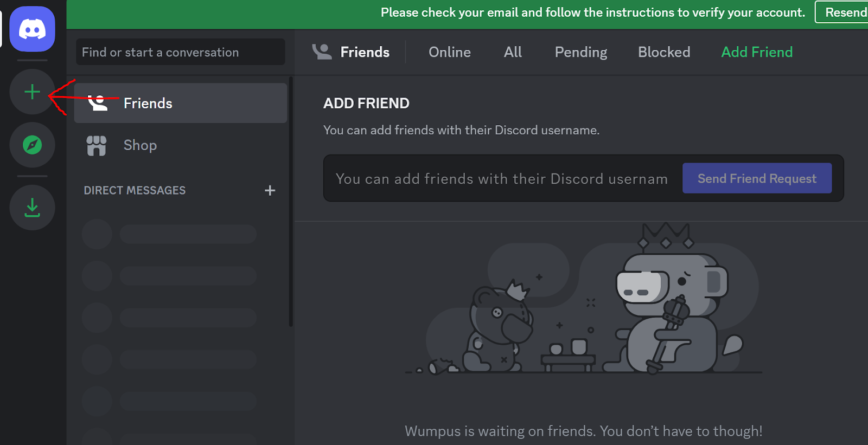
Task: Open the Pending tab
Action: (580, 52)
